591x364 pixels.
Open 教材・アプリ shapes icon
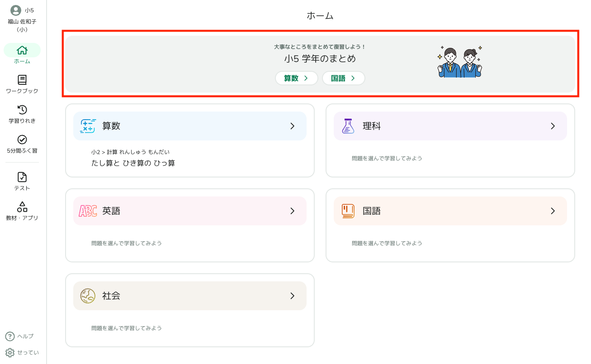(22, 207)
